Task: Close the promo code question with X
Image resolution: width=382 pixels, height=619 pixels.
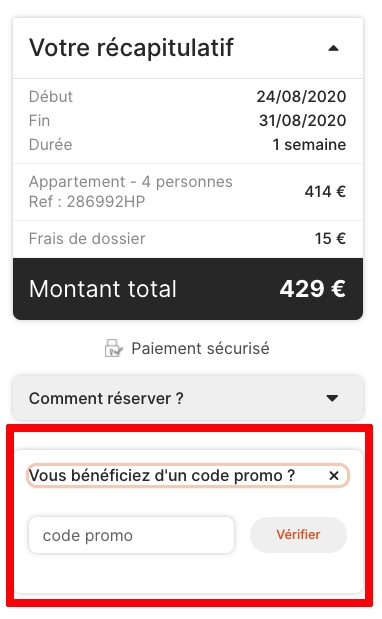Action: click(334, 476)
